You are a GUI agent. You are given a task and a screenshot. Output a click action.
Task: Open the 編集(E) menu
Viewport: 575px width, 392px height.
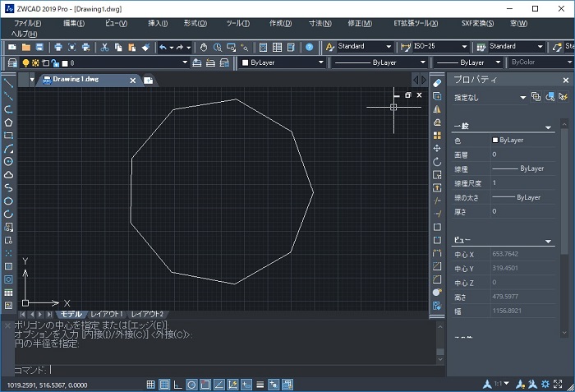tap(74, 23)
